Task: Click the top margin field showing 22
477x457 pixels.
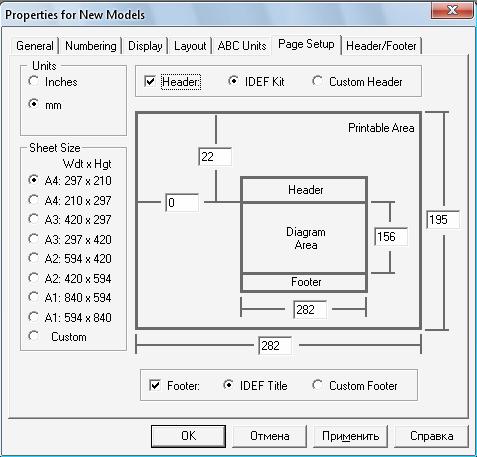Action: pyautogui.click(x=215, y=156)
